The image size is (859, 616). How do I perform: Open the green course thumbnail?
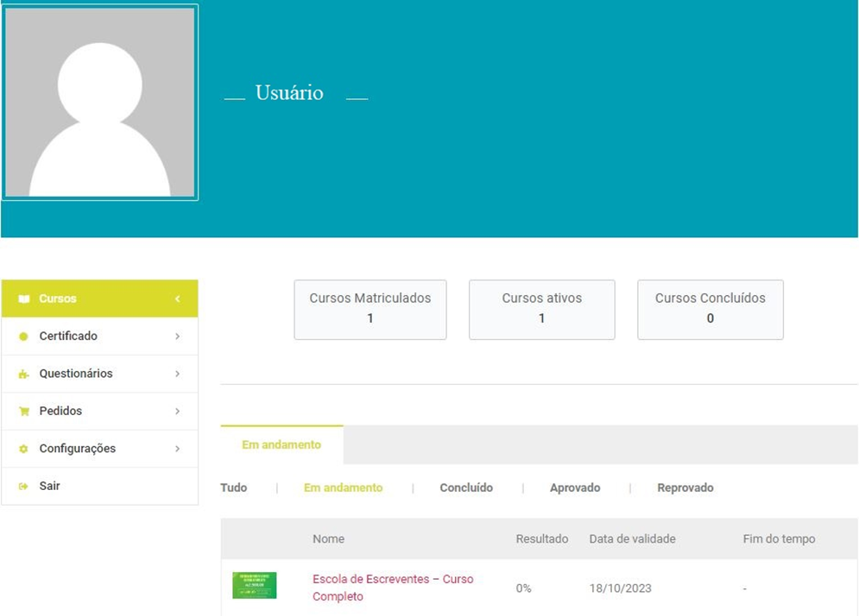coord(254,585)
